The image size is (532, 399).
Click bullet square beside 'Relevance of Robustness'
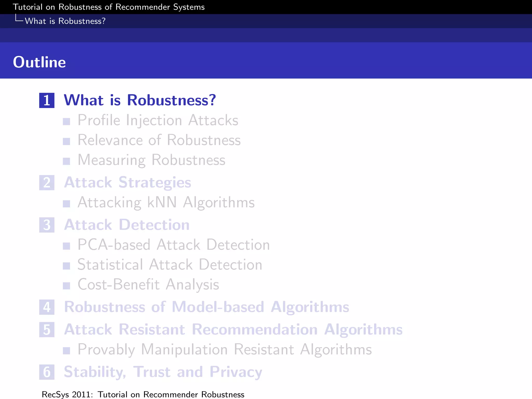point(66,141)
